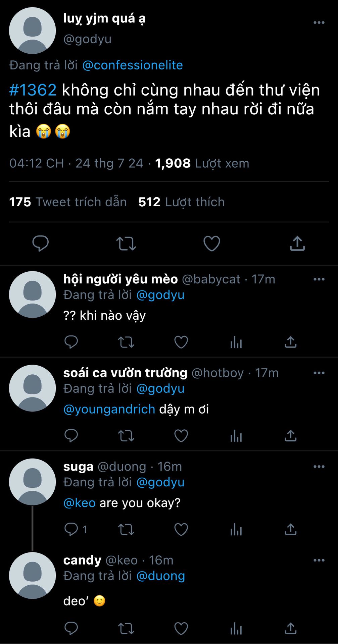
Task: Reply to the main tweet by godyu
Action: tap(40, 244)
